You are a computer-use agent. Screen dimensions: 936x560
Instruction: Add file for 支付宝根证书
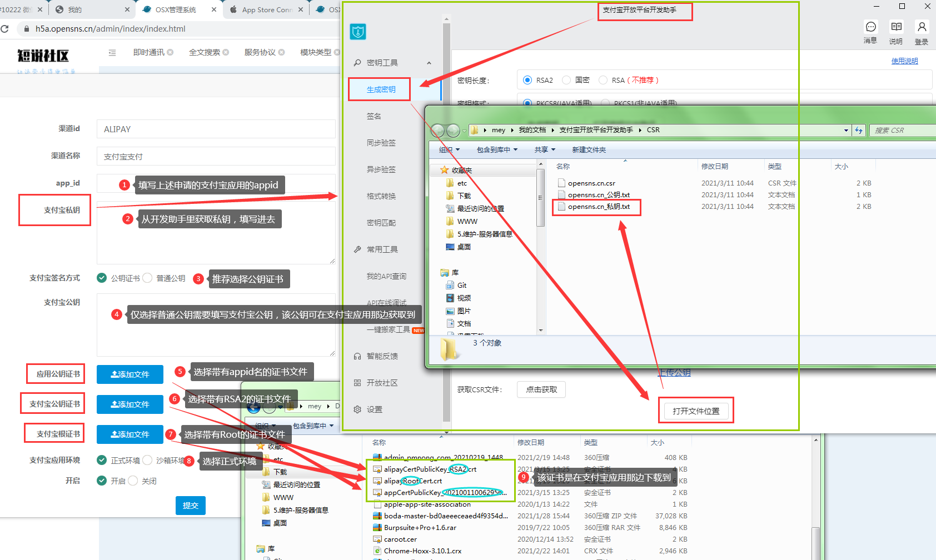pos(130,434)
